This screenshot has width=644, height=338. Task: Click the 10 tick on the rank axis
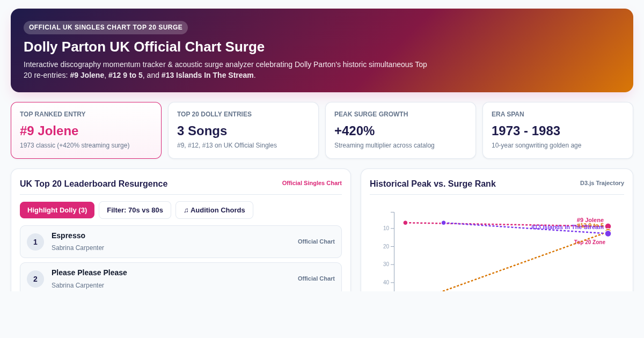coord(386,229)
